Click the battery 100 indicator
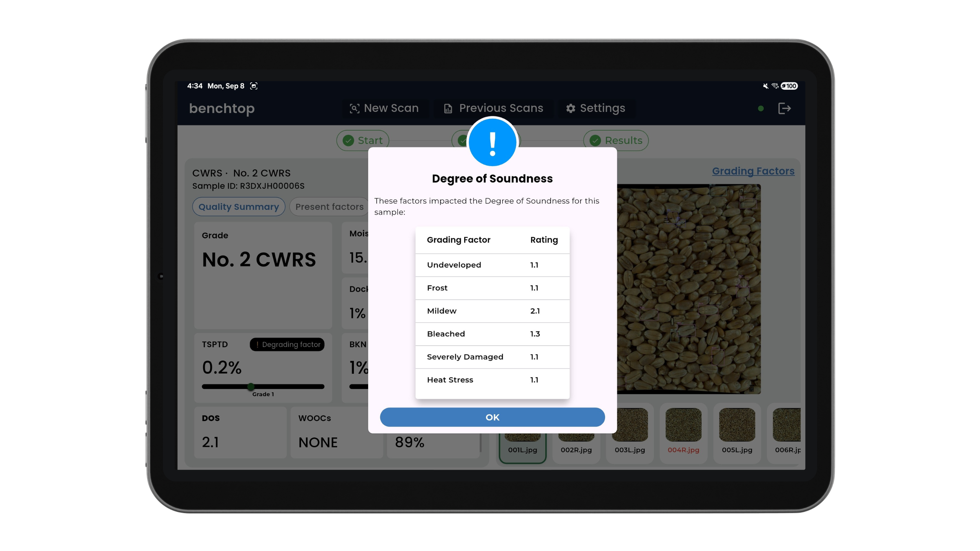The image size is (980, 551). [x=789, y=86]
